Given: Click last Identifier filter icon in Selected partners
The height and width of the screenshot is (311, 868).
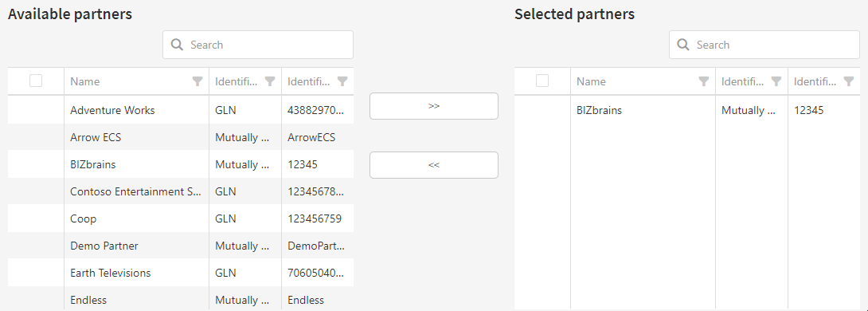Looking at the screenshot, I should click(x=849, y=81).
